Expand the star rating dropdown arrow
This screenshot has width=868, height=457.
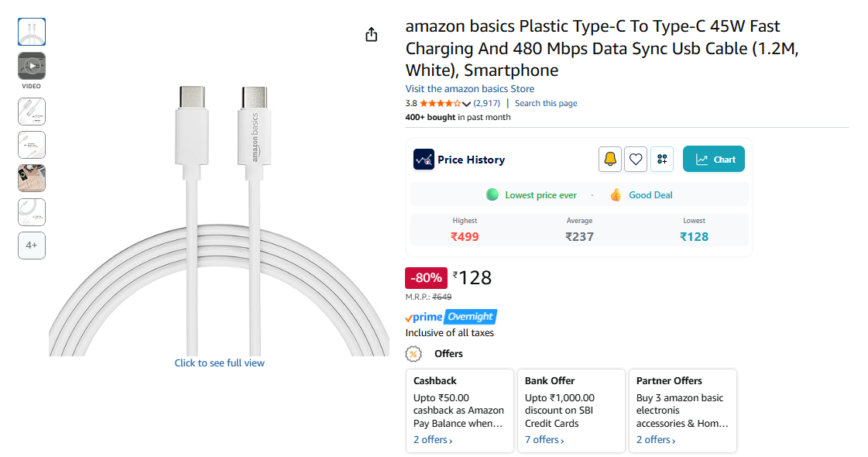coord(467,104)
